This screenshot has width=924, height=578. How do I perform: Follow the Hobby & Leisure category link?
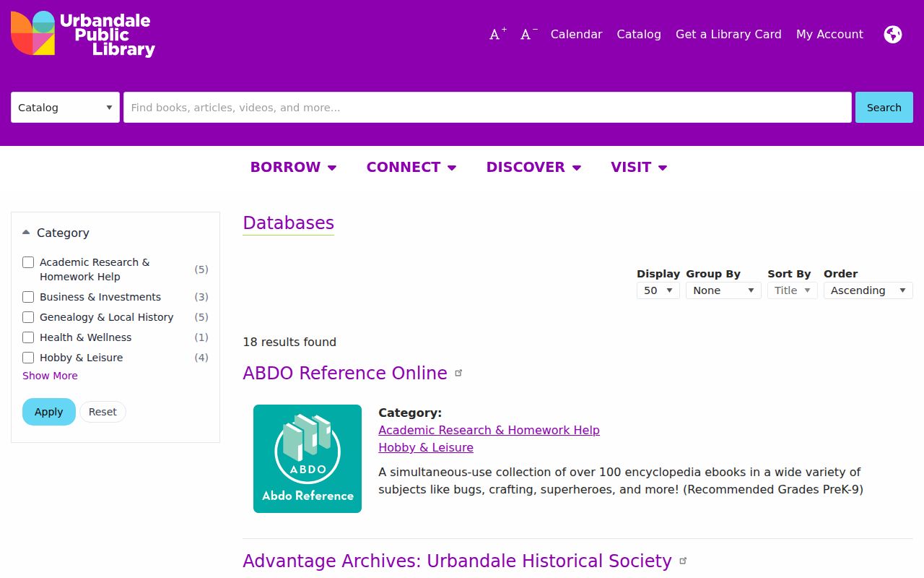tap(426, 447)
